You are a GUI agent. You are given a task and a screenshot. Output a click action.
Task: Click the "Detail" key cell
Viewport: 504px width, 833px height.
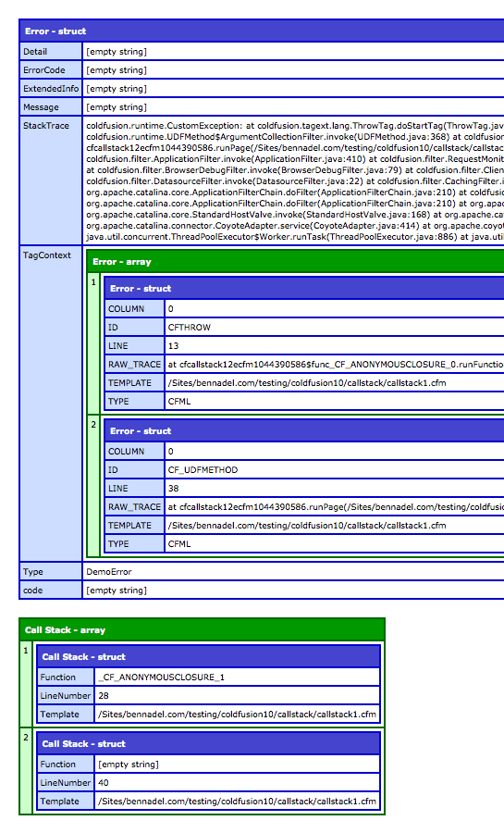pos(51,52)
